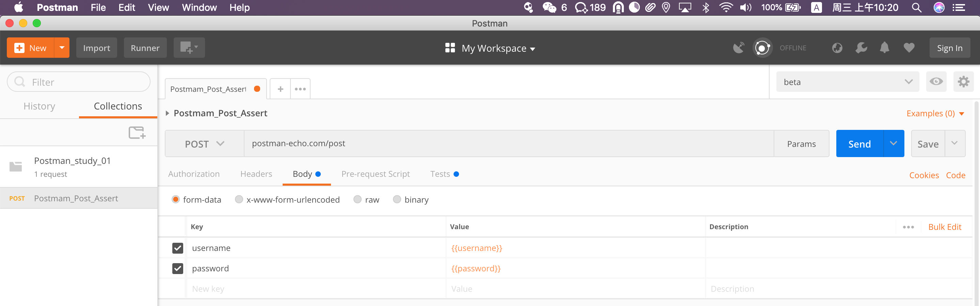
Task: Open Cookies link
Action: pyautogui.click(x=924, y=175)
